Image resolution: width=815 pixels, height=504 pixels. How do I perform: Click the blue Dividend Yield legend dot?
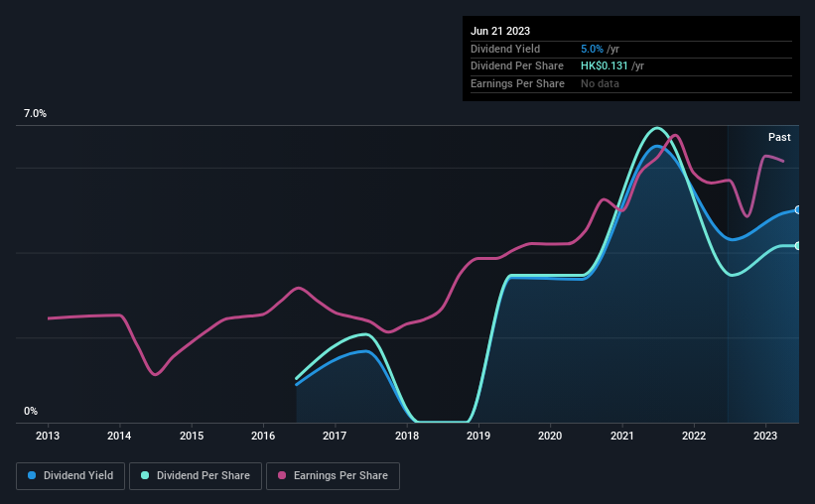pyautogui.click(x=32, y=475)
